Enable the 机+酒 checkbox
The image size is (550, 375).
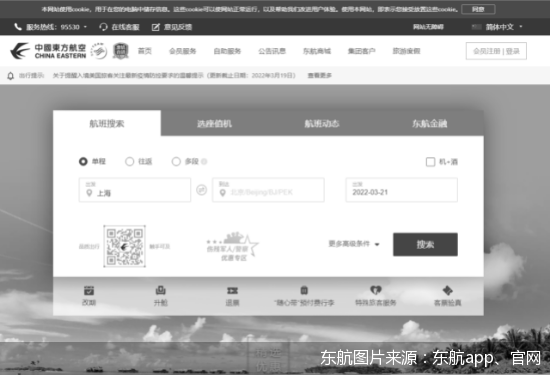click(x=430, y=162)
